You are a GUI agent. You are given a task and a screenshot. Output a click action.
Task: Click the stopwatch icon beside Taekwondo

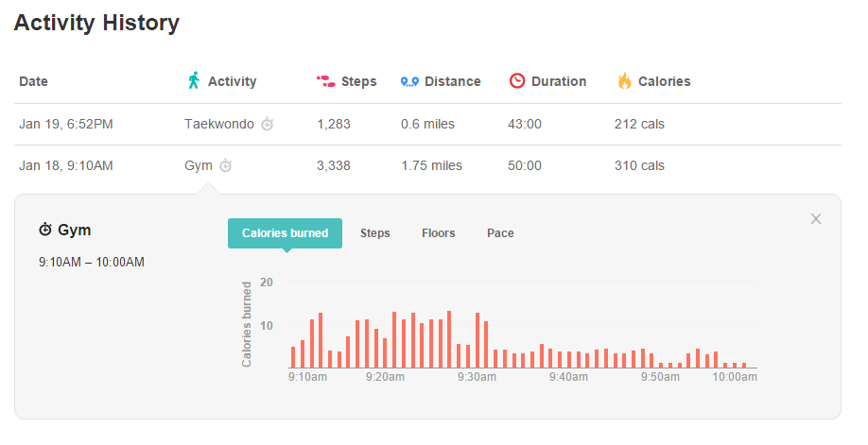[x=268, y=124]
